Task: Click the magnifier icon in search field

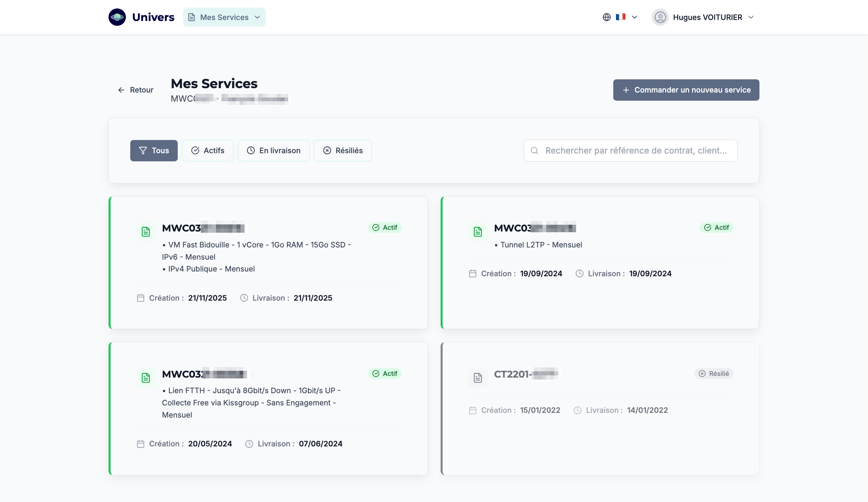Action: click(534, 150)
